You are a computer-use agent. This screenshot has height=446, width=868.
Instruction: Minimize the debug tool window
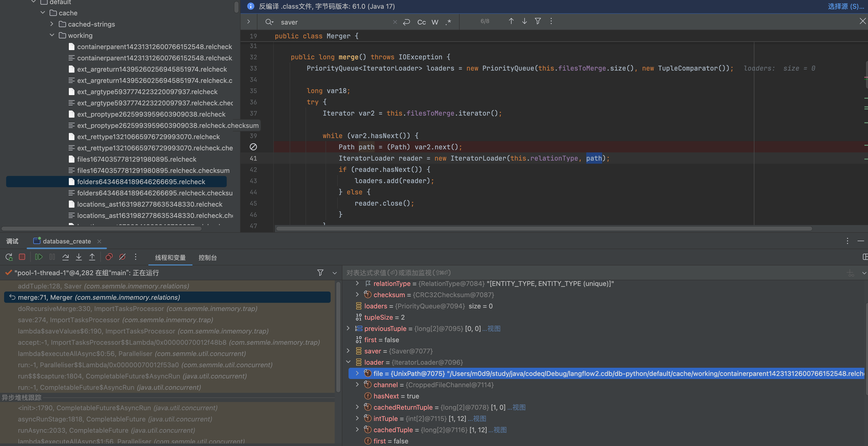[861, 241]
